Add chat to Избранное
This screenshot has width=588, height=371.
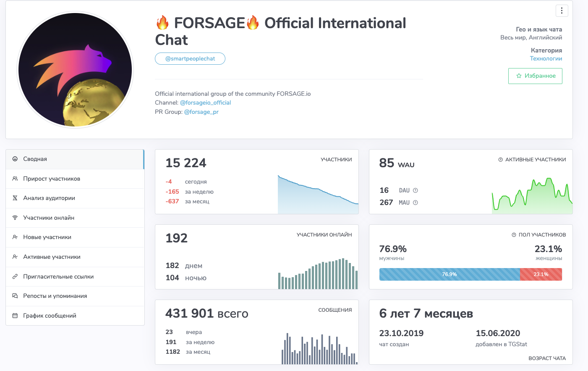[x=535, y=76]
